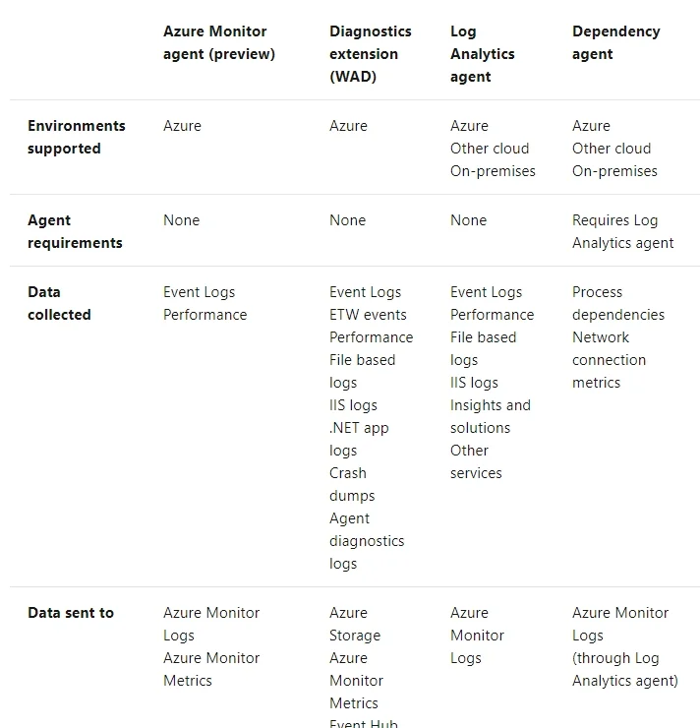Click 'Network connection metrics' text

click(609, 360)
